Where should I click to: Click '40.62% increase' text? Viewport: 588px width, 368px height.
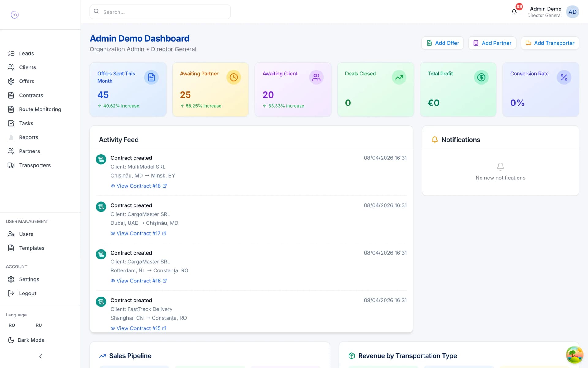(x=121, y=106)
